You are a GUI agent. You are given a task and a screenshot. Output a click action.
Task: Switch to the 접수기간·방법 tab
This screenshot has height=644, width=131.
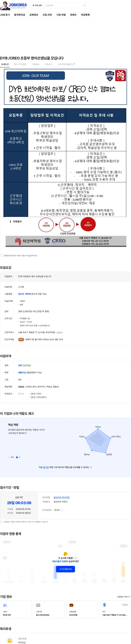coord(20,64)
